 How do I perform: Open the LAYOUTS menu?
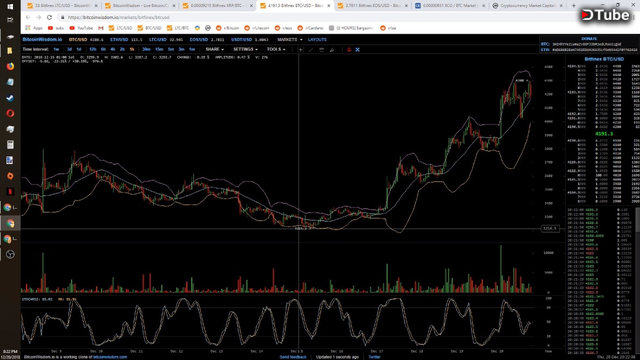[317, 40]
